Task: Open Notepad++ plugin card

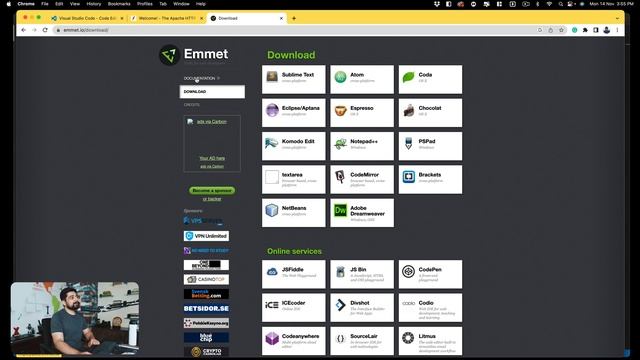Action: point(362,146)
